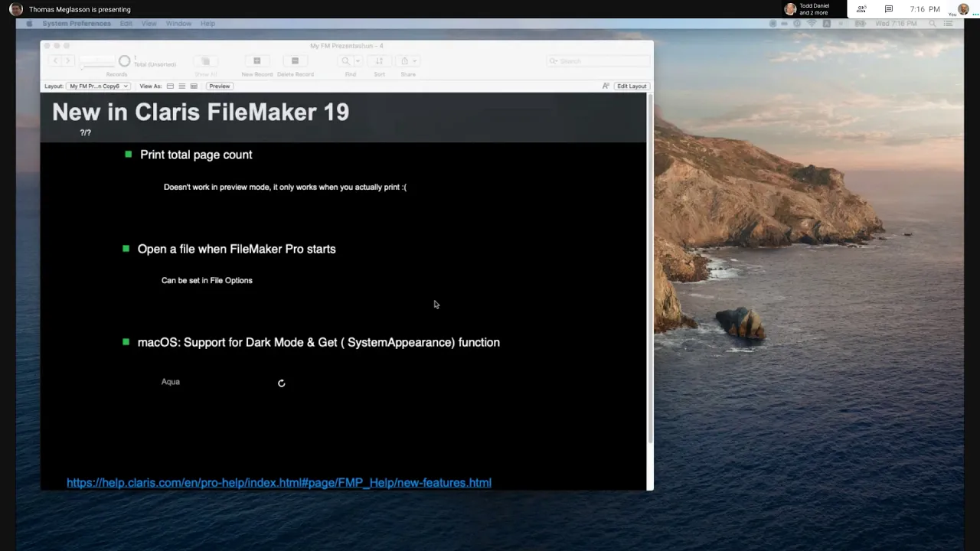Open the Layout selection dropdown
This screenshot has width=980, height=551.
[98, 86]
